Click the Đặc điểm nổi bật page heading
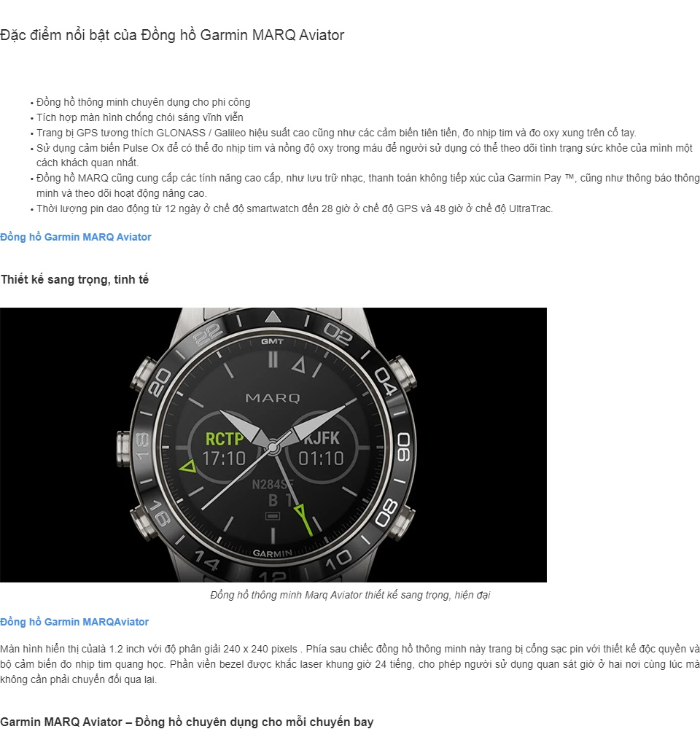The image size is (700, 729). [172, 35]
